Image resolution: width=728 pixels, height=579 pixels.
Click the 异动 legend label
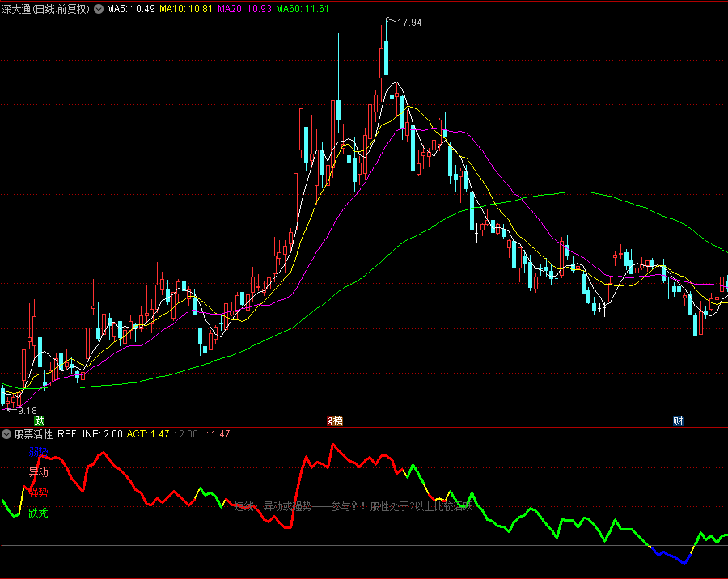click(39, 472)
